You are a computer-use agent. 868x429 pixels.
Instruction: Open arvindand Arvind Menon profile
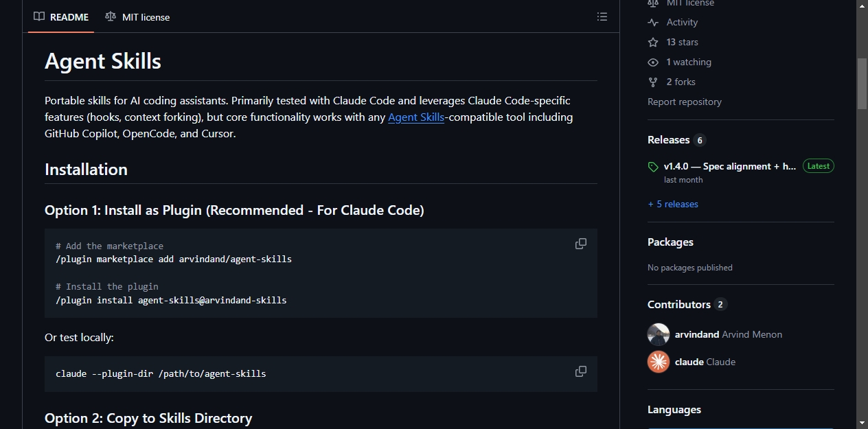click(729, 335)
